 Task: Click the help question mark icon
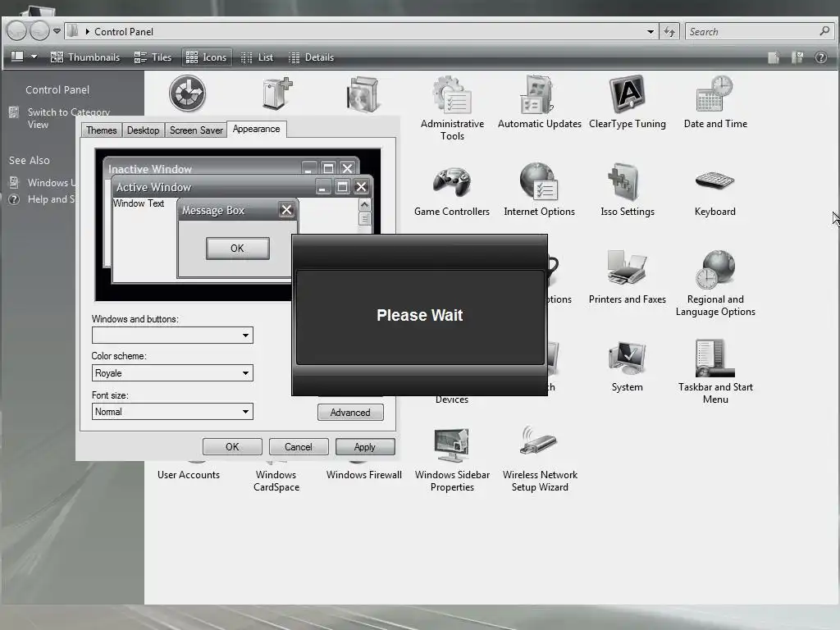[820, 57]
